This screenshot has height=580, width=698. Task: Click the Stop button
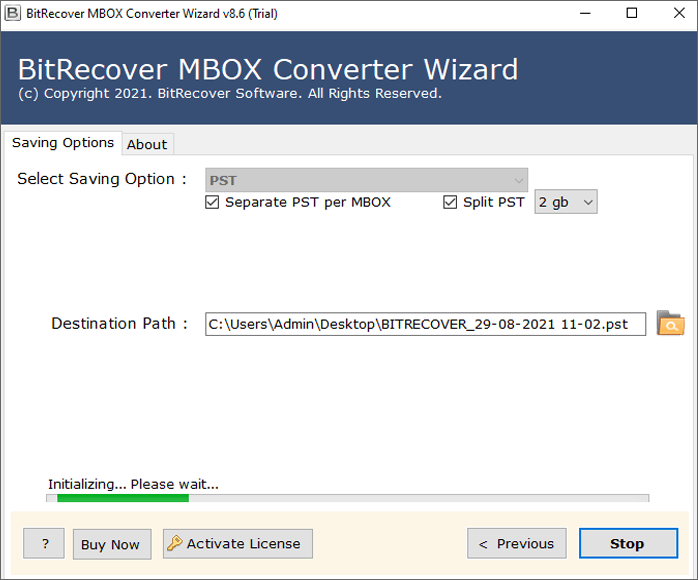point(628,543)
